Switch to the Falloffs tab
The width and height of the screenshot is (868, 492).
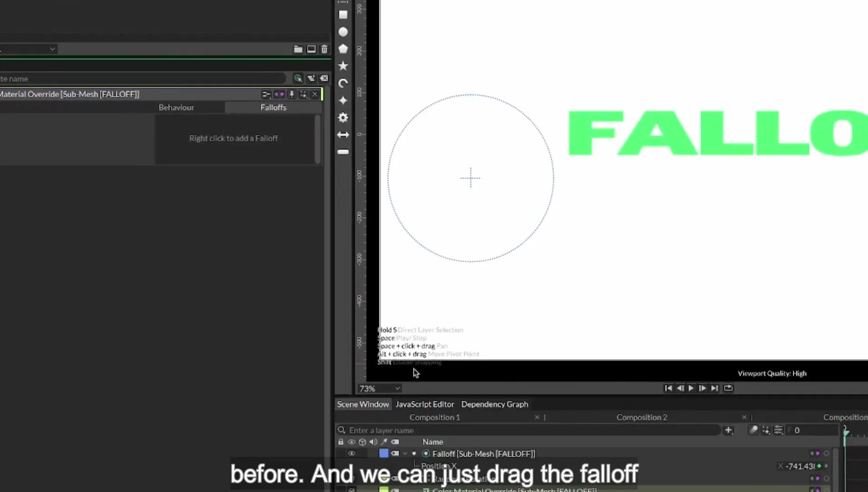pos(273,108)
